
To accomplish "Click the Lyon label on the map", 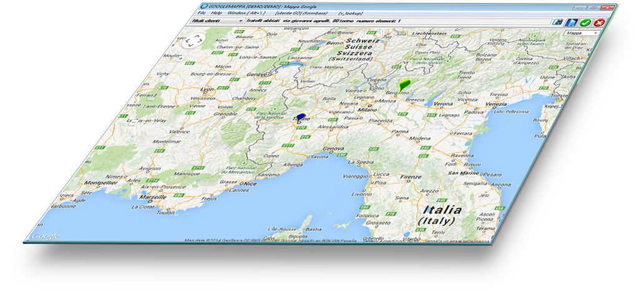I will pyautogui.click(x=207, y=89).
